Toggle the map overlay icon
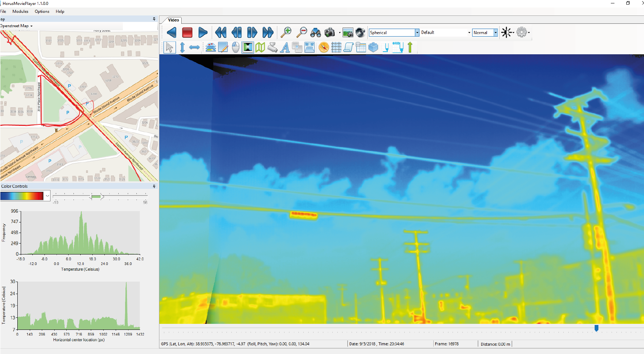This screenshot has height=354, width=644. tap(260, 47)
